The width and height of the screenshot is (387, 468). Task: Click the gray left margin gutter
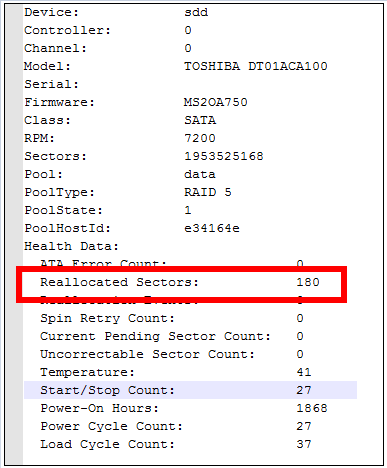point(14,234)
